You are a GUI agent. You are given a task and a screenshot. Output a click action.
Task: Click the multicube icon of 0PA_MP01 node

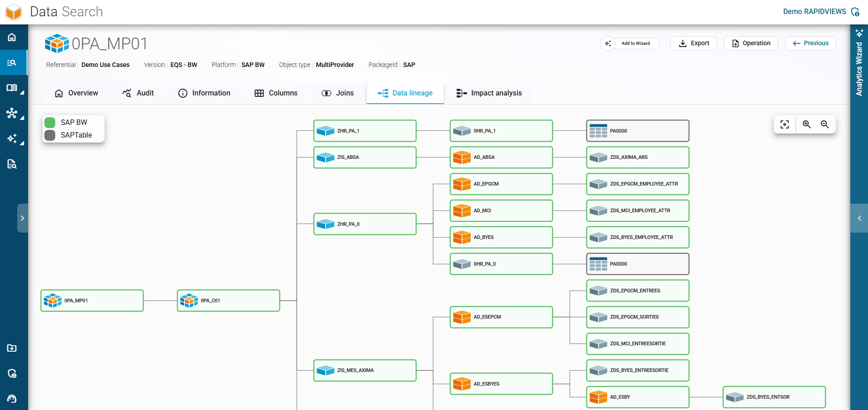pyautogui.click(x=53, y=300)
